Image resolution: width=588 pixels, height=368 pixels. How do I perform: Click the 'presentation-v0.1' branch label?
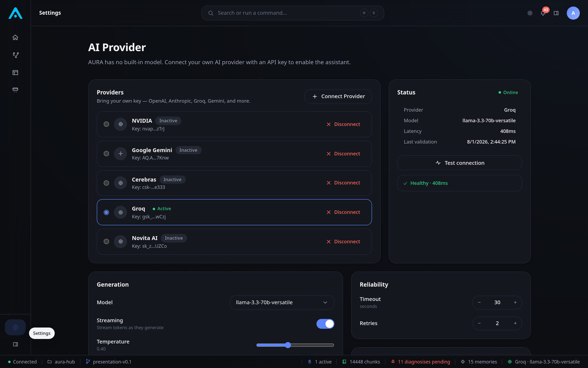(112, 362)
